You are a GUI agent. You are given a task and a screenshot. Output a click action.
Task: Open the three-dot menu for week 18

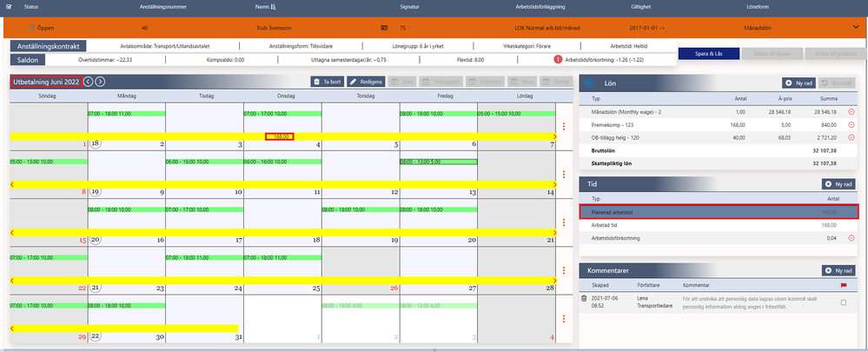click(564, 127)
